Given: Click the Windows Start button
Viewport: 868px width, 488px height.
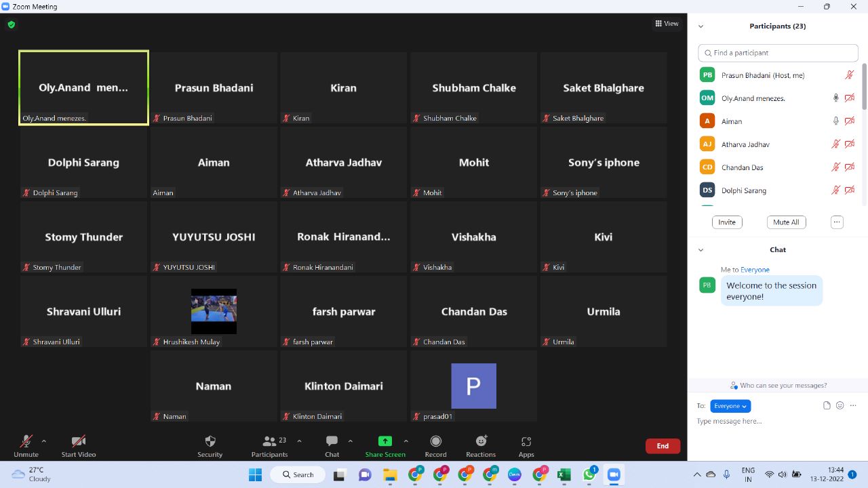Looking at the screenshot, I should coord(255,475).
